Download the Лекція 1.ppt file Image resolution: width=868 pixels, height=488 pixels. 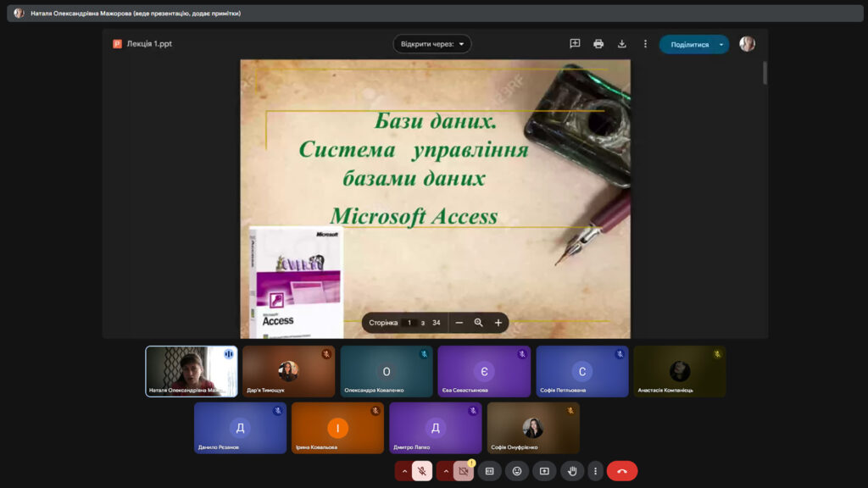click(621, 44)
